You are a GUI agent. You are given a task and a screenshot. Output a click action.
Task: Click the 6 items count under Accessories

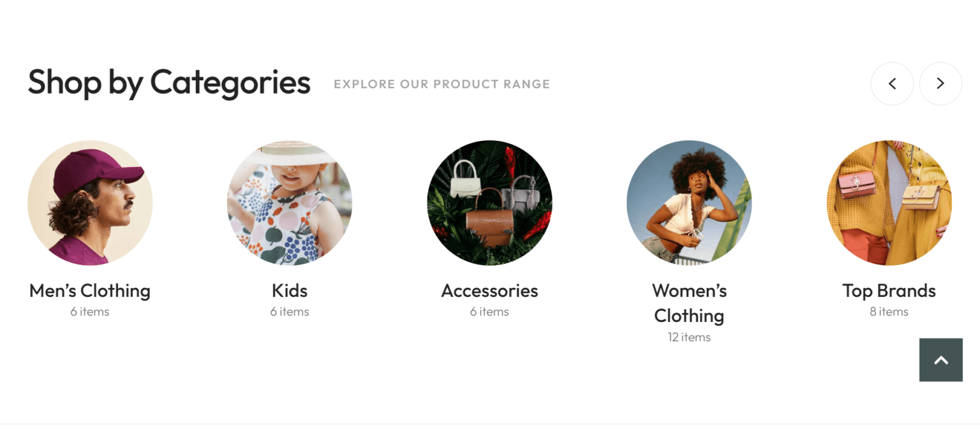pyautogui.click(x=489, y=312)
